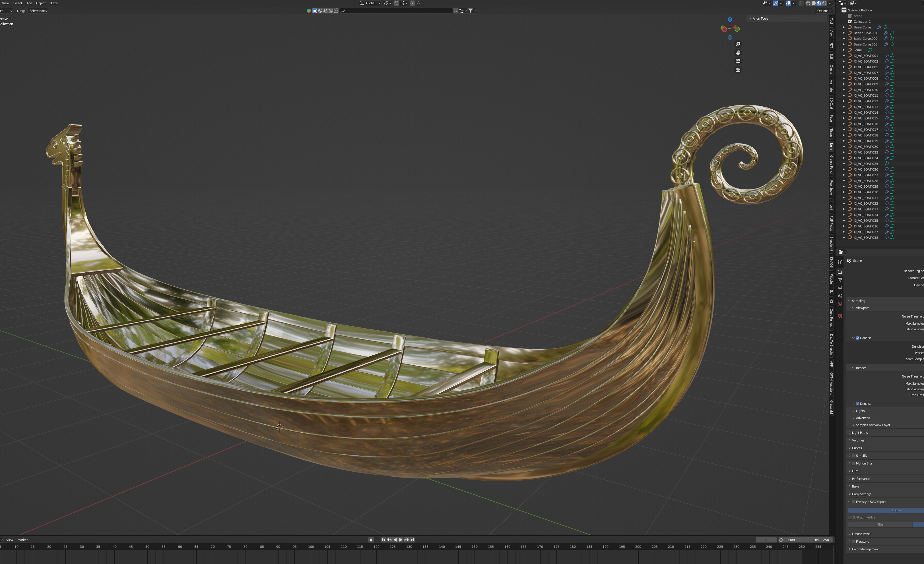Expand BezierCurve.001 in the outliner
Screen dimensions: 924x564
[844, 33]
